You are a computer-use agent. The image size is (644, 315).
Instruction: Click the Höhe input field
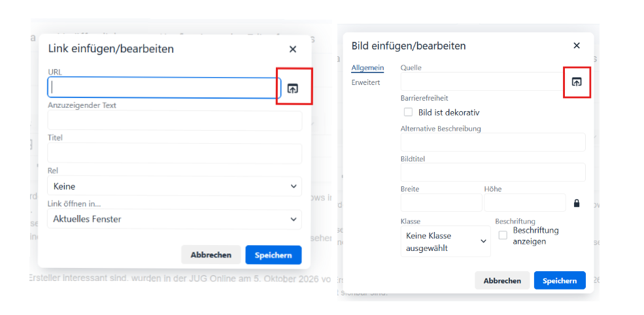525,203
